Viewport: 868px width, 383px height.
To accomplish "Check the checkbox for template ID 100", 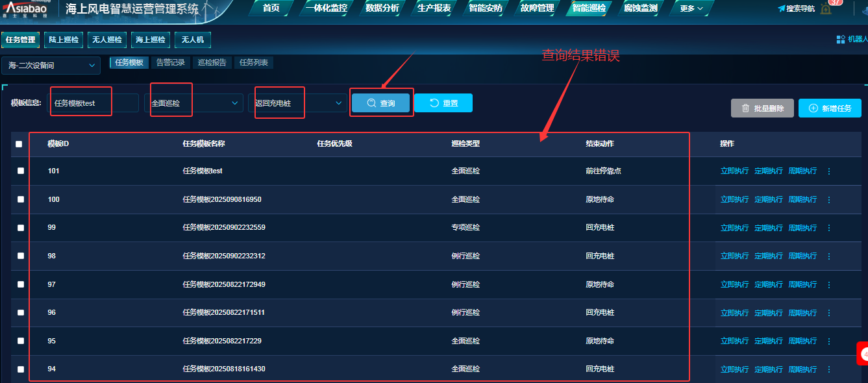I will [21, 199].
